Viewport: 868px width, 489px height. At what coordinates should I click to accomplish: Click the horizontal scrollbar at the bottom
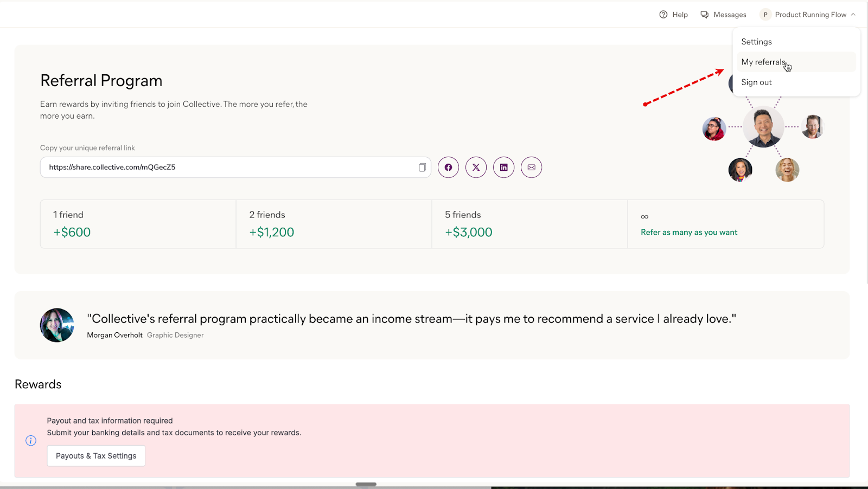tap(367, 484)
